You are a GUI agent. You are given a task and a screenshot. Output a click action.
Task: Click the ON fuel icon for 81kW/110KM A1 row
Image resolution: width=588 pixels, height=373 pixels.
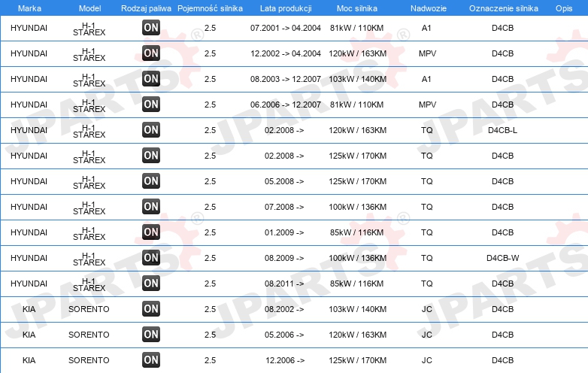(x=151, y=27)
